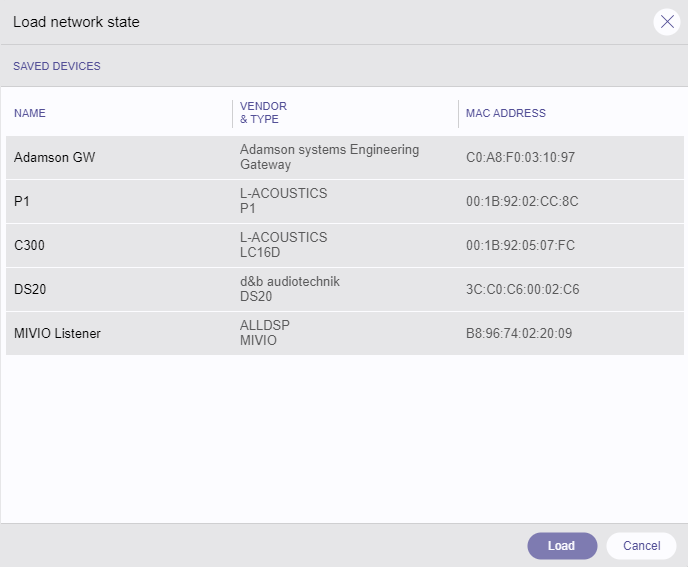688x567 pixels.
Task: Select the MIVIO Listener device name
Action: click(58, 334)
